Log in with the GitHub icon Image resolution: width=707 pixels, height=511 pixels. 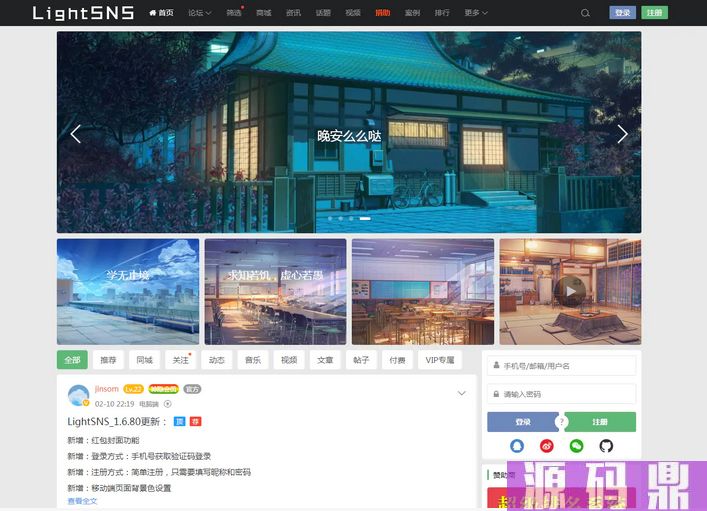coord(606,446)
